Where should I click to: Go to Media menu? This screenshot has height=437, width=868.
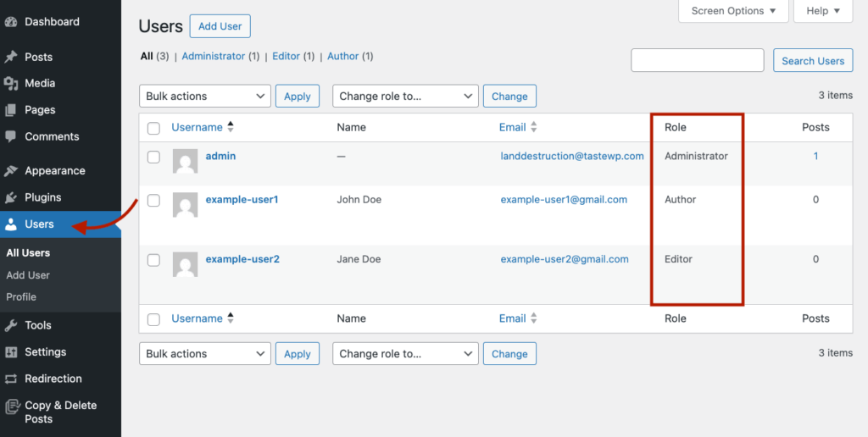[x=60, y=84]
